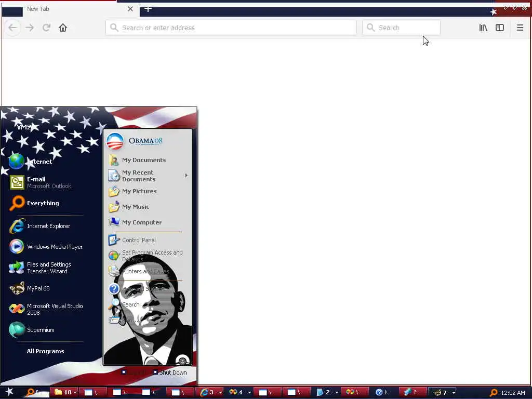Click the Start star button on taskbar
532x399 pixels.
point(9,392)
